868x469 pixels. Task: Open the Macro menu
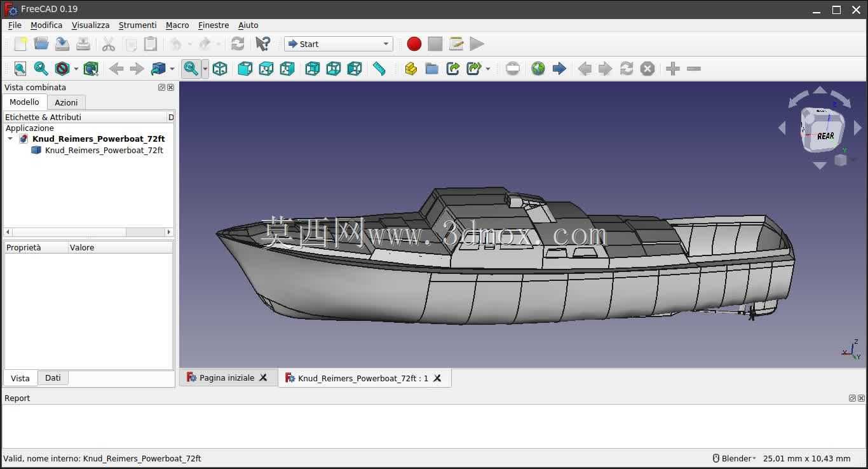point(177,25)
